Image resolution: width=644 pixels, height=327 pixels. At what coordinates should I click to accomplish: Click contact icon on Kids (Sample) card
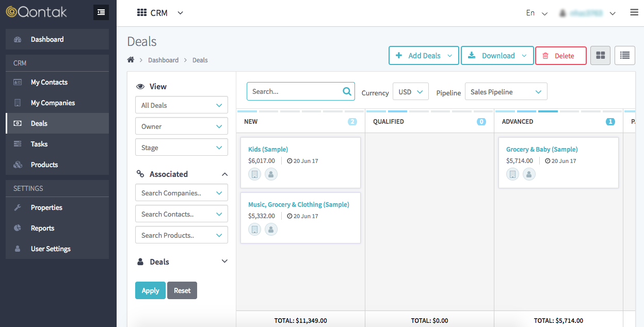tap(271, 174)
